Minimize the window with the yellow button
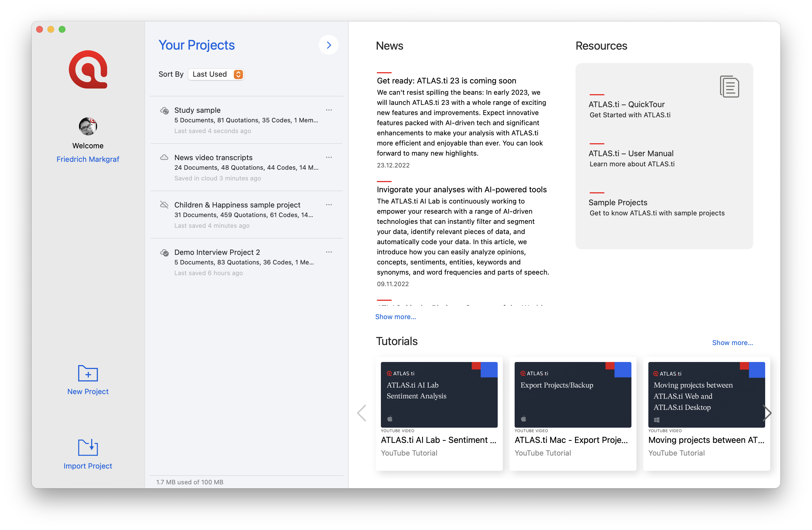Viewport: 812px width, 530px height. [x=51, y=29]
